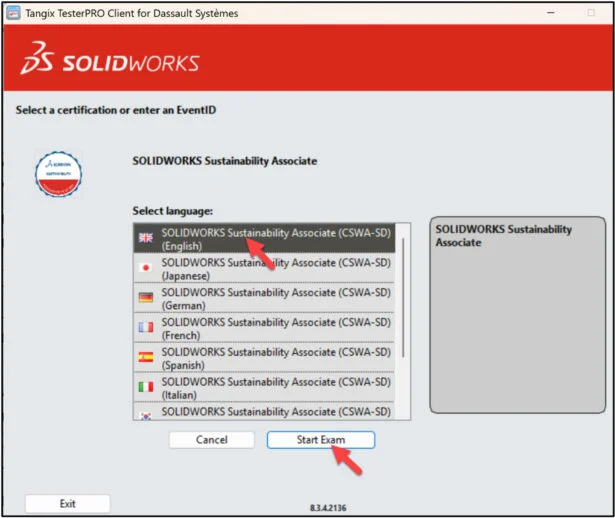Click the language list vertical scrollbar
This screenshot has height=518, width=615.
pyautogui.click(x=404, y=300)
